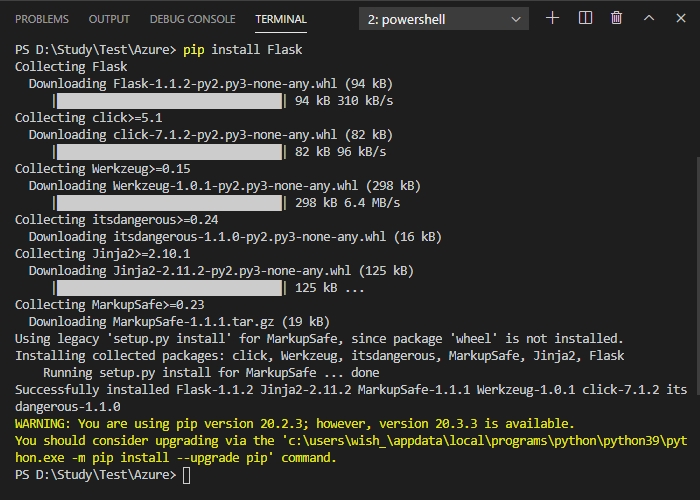
Task: Click 'Installing collected packages' line
Action: tap(320, 356)
